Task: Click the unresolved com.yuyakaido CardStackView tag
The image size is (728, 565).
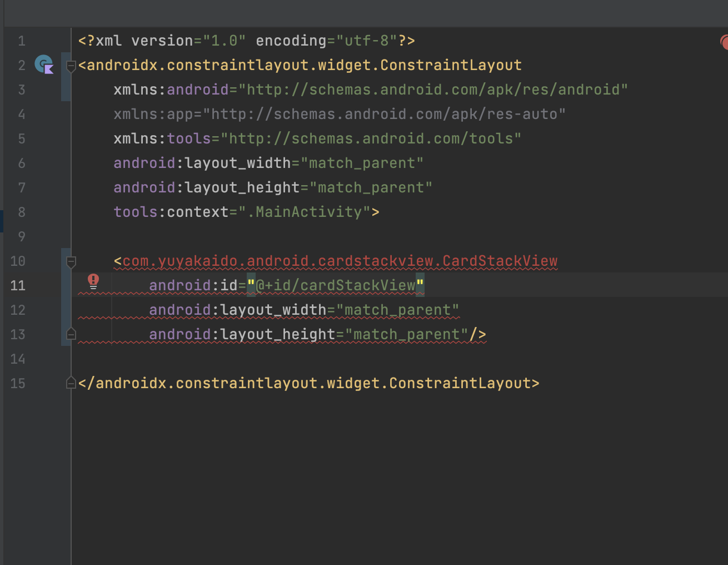Action: click(x=340, y=261)
